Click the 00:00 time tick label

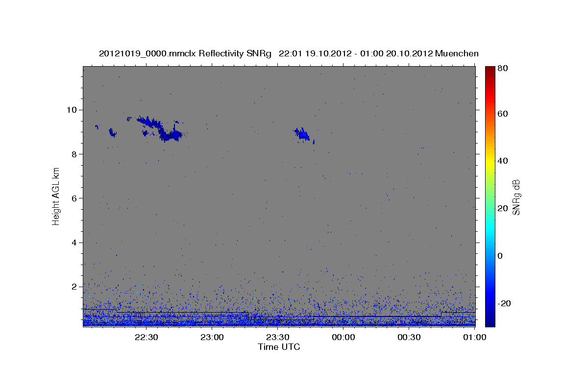tap(343, 337)
